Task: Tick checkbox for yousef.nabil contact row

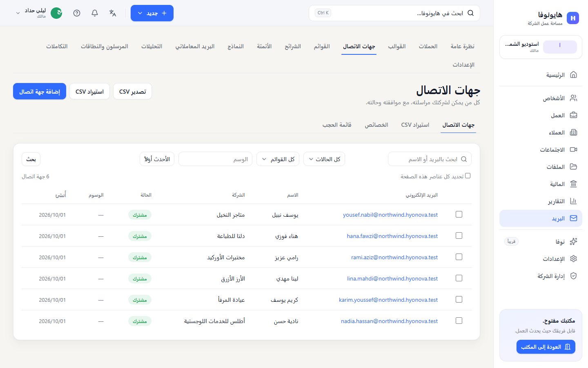Action: tap(459, 214)
